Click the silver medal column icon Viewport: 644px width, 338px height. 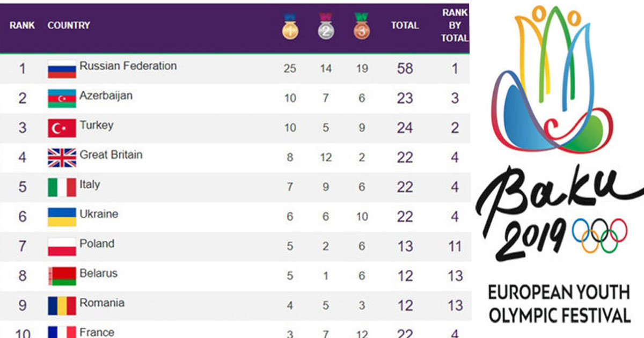click(x=326, y=26)
